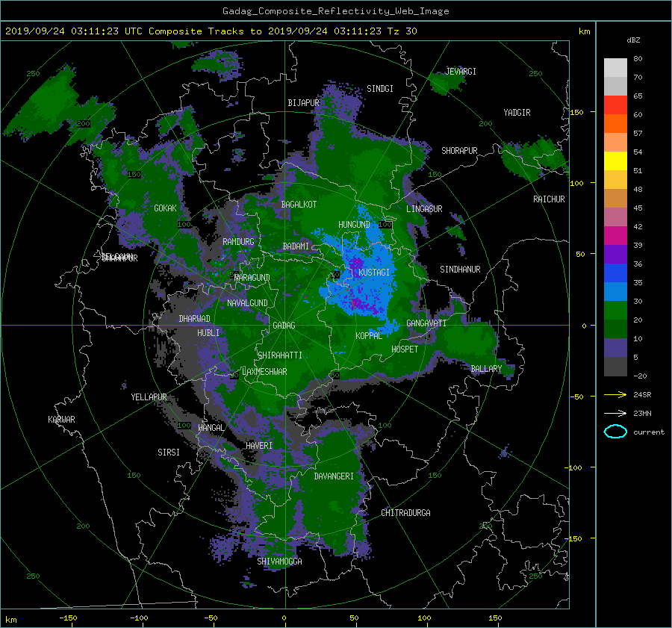Click the DHARWAD label
The height and width of the screenshot is (628, 672).
click(x=195, y=319)
